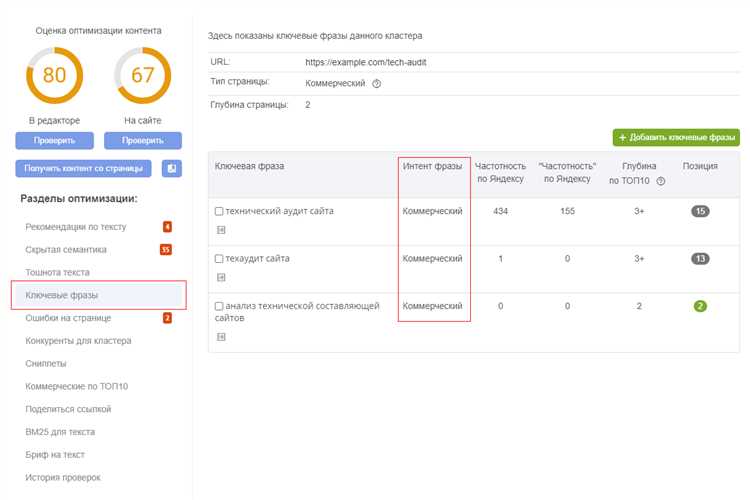750x500 pixels.
Task: Open 'Конкуренты для кластера' section
Action: [78, 341]
